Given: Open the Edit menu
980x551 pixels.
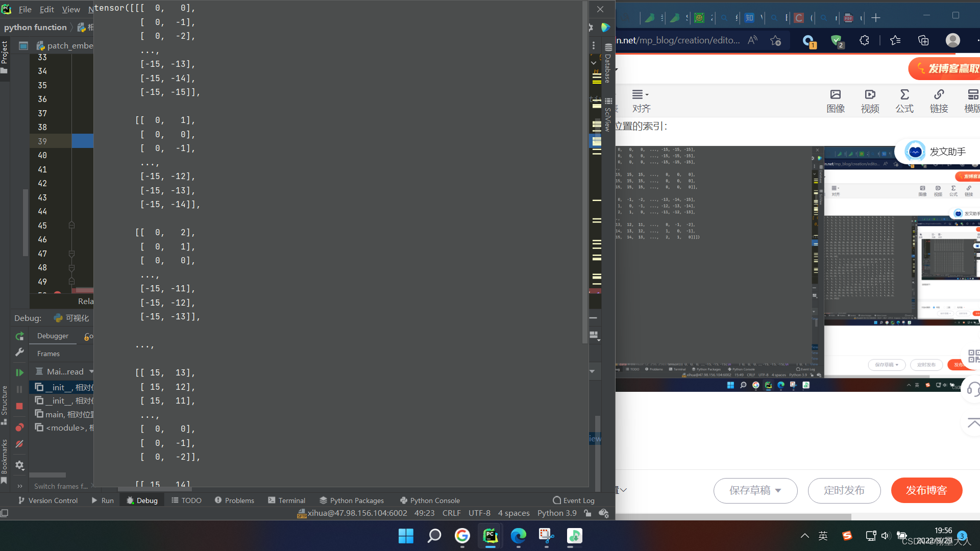Looking at the screenshot, I should [46, 9].
